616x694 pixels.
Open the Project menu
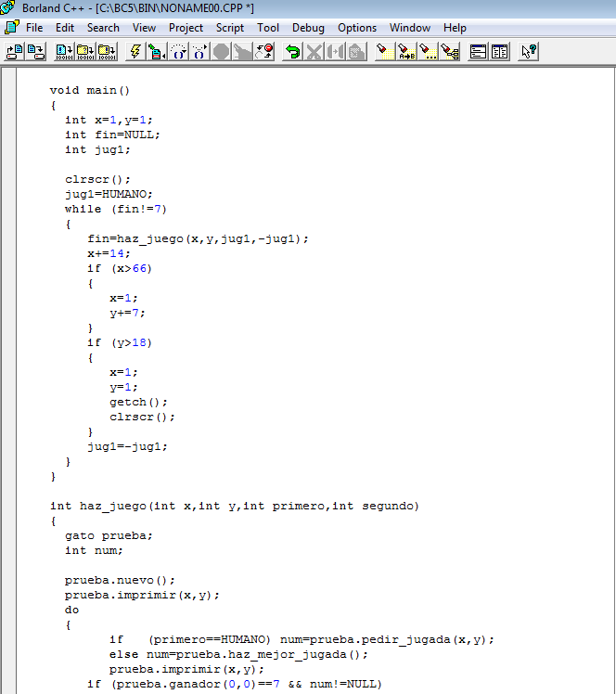(186, 28)
